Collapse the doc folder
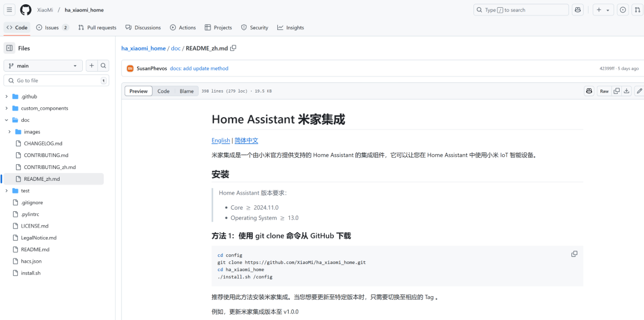The width and height of the screenshot is (644, 320). (6, 120)
